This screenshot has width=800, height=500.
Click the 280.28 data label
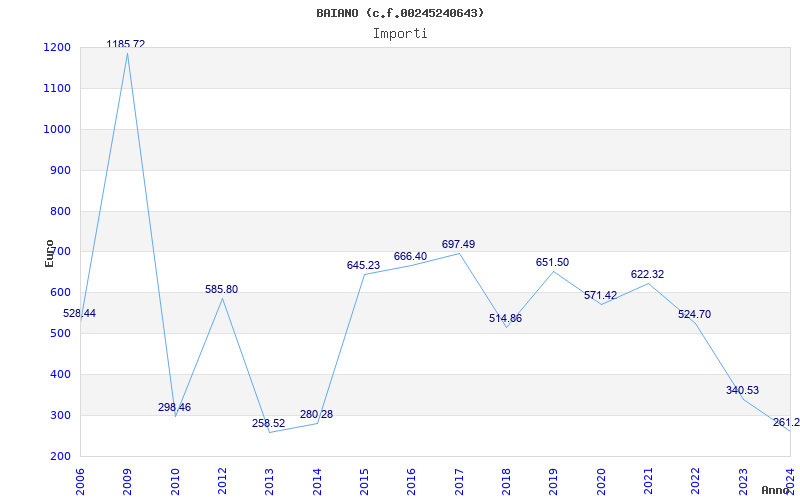316,414
